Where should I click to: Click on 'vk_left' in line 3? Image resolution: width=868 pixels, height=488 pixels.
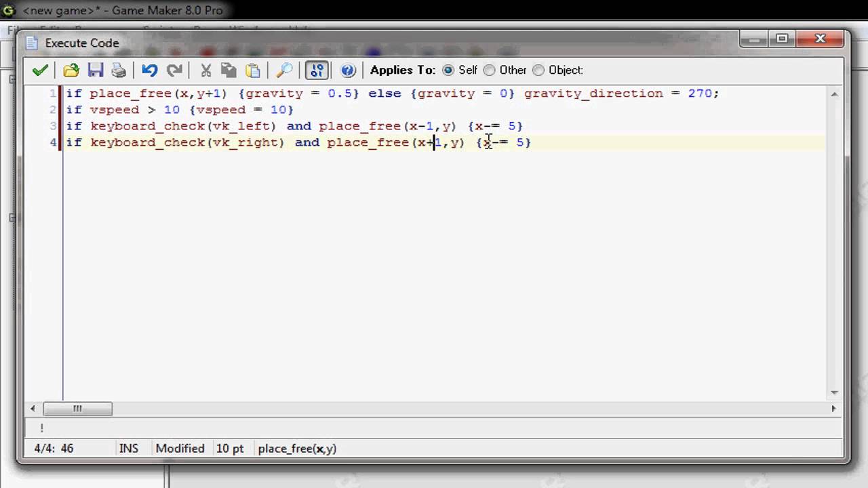coord(241,126)
